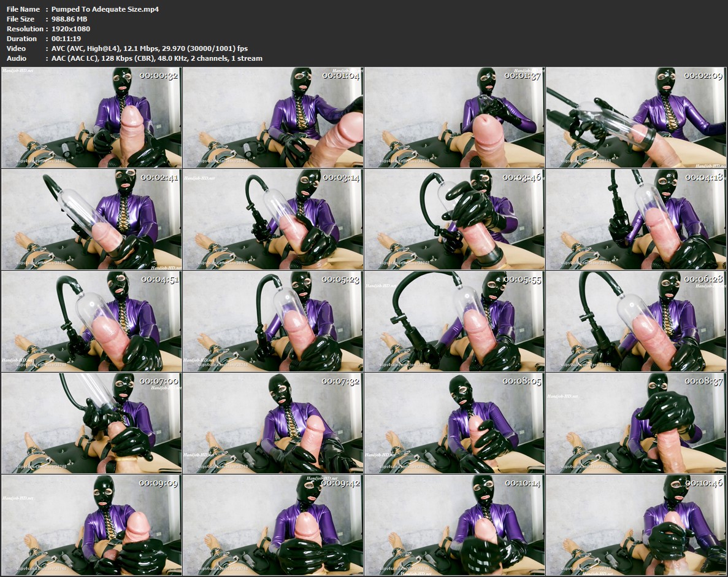Click the thumbnail timestamped 00:00:32
The width and height of the screenshot is (728, 577).
click(91, 117)
